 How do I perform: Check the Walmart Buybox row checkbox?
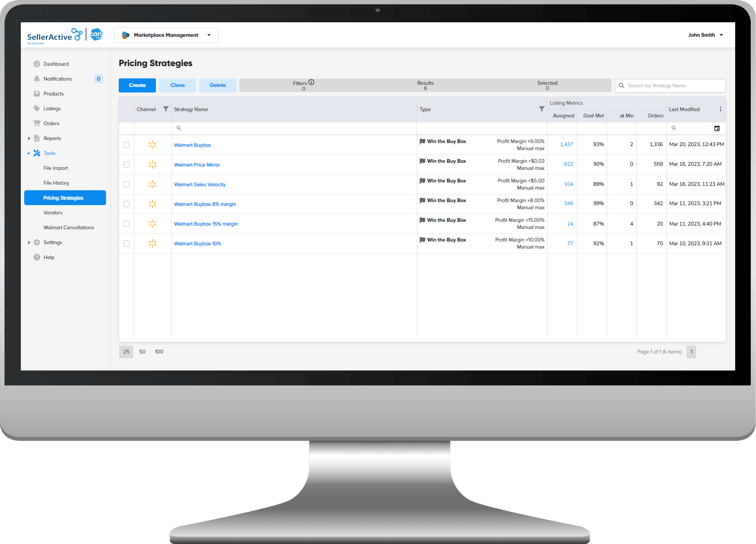pyautogui.click(x=127, y=145)
